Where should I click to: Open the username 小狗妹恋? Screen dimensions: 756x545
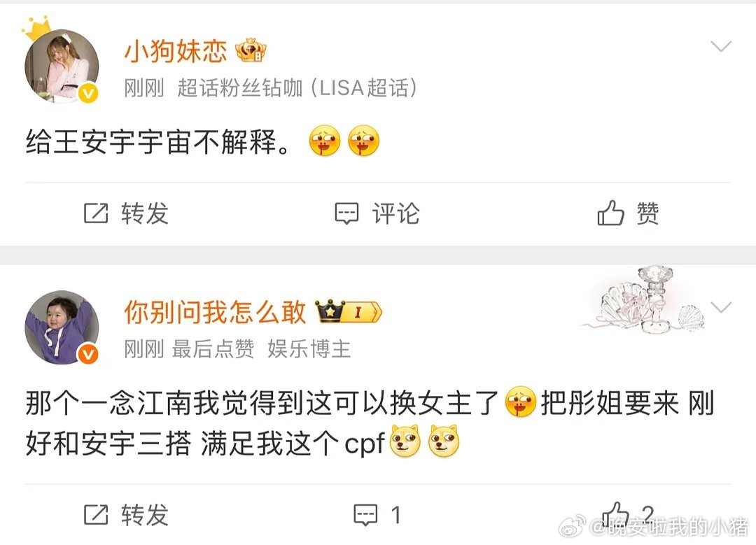pos(176,50)
